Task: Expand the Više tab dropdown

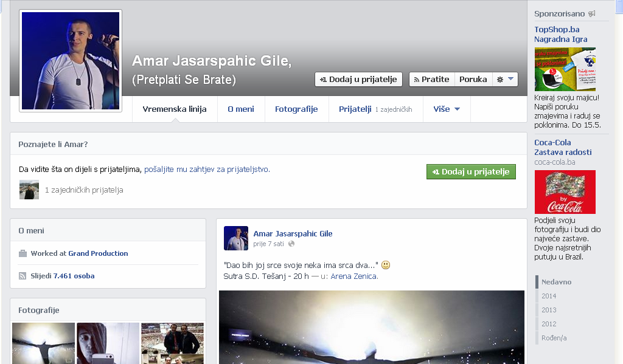Action: [x=446, y=109]
